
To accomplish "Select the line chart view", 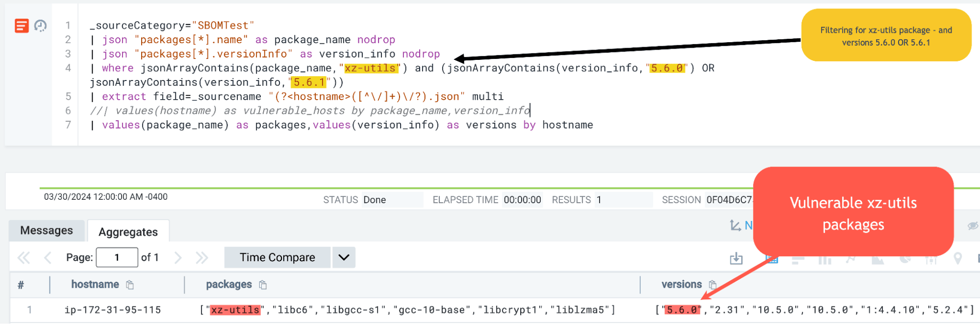I will (852, 259).
